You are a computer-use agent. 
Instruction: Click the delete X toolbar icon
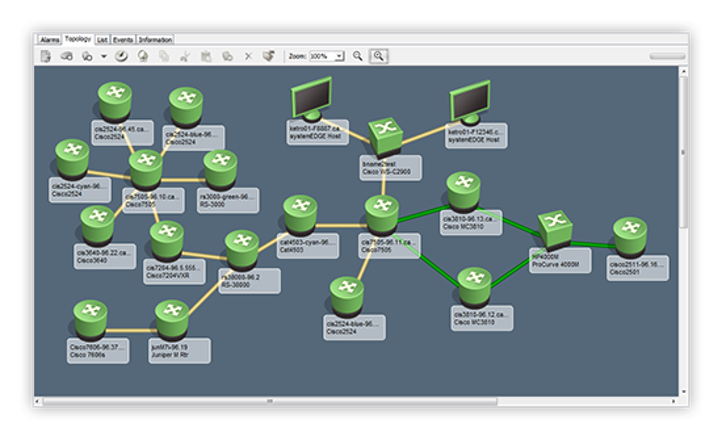pyautogui.click(x=248, y=57)
